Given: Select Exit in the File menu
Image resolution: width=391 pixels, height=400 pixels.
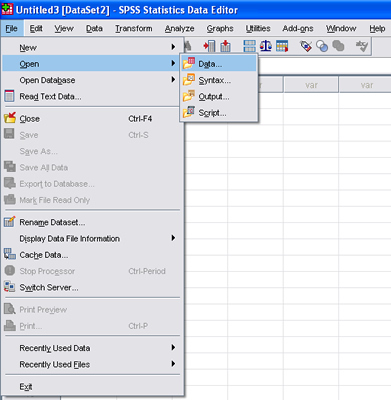Looking at the screenshot, I should click(92, 386).
